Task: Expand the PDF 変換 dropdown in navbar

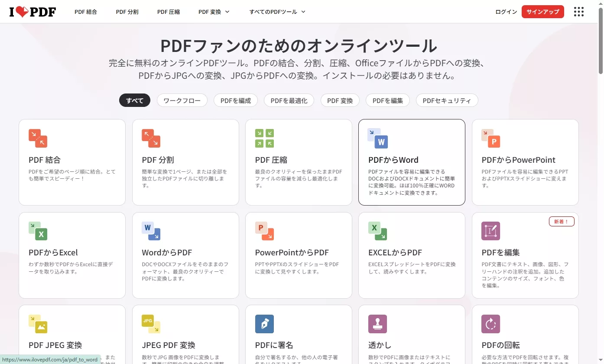Action: [x=214, y=12]
